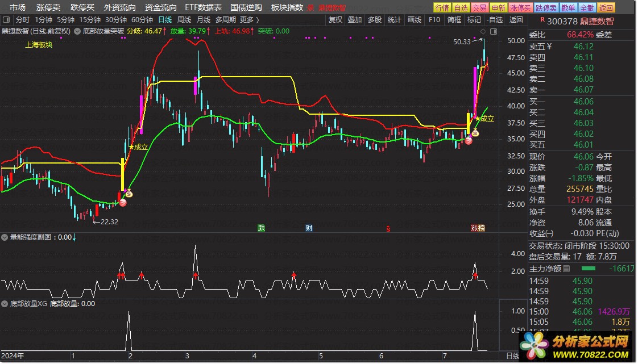Click the green 跌 marker on chart
Image resolution: width=638 pixels, height=364 pixels.
[261, 228]
